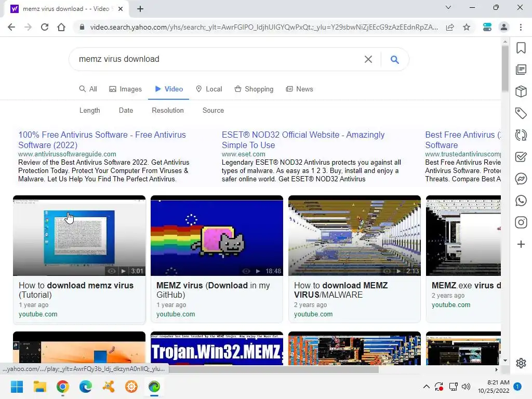This screenshot has height=399, width=532.
Task: Reload the current page
Action: click(45, 27)
